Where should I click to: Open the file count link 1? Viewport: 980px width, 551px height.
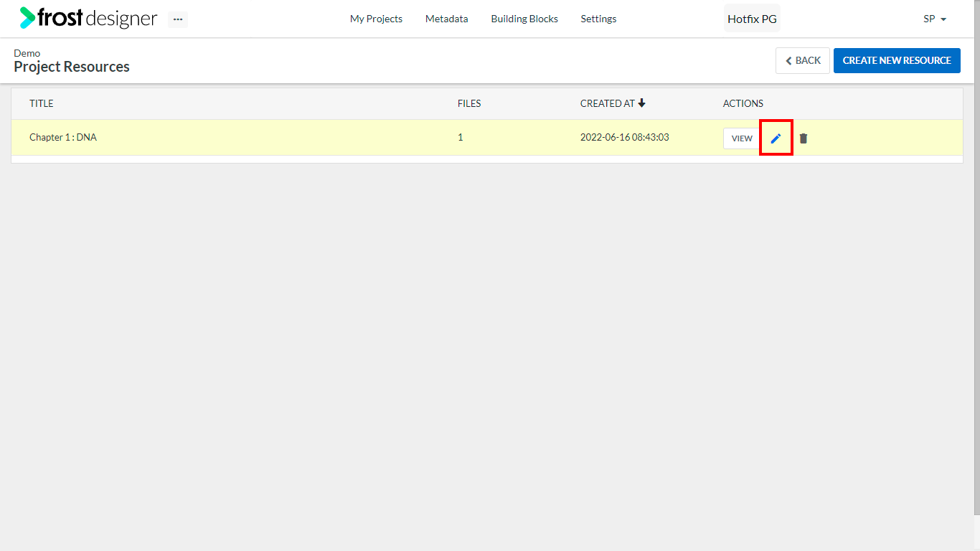pos(461,137)
